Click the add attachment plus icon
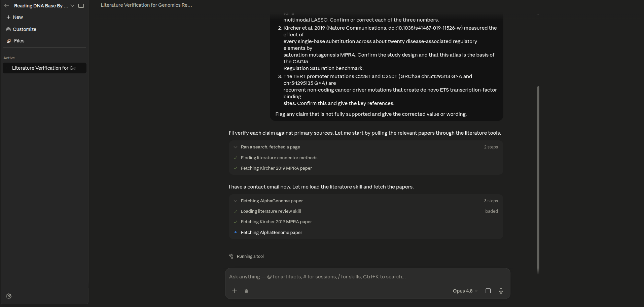This screenshot has width=644, height=307. (x=235, y=291)
